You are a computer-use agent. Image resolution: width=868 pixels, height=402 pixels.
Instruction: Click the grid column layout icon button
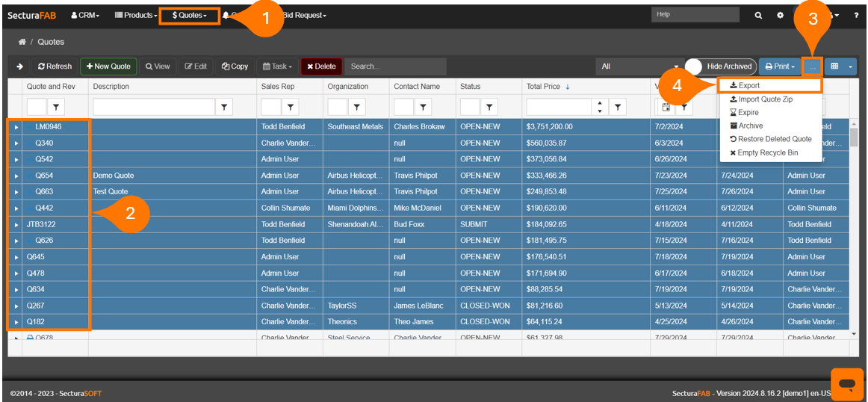point(834,67)
